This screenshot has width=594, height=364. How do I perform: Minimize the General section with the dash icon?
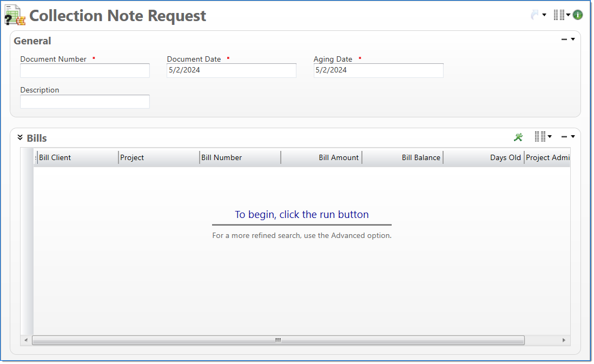point(564,39)
